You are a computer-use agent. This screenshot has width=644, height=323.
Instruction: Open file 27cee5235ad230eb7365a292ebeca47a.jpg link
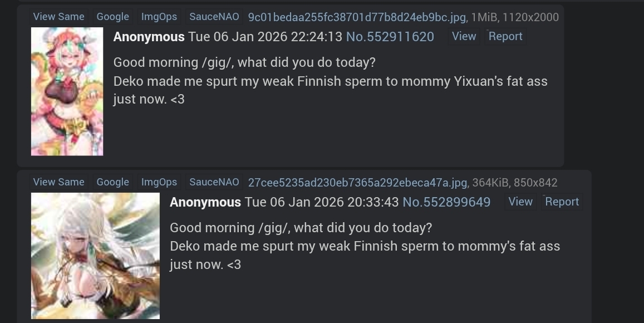(x=357, y=183)
